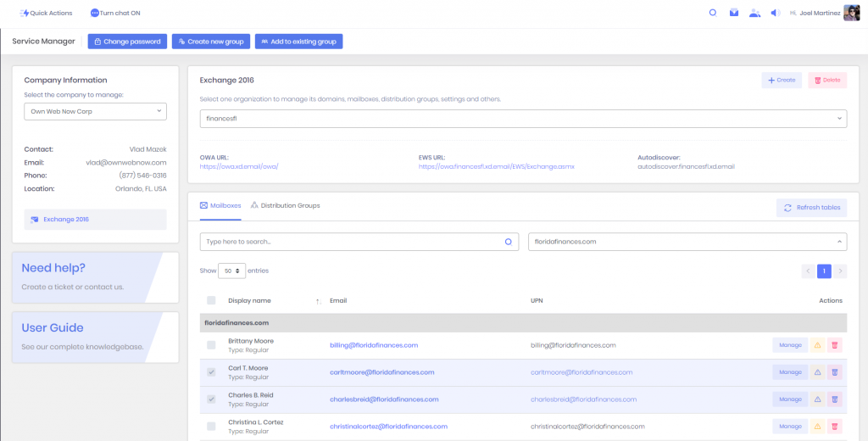The image size is (868, 441).
Task: Uncheck the Carl T. Moore checkbox
Action: coord(211,372)
